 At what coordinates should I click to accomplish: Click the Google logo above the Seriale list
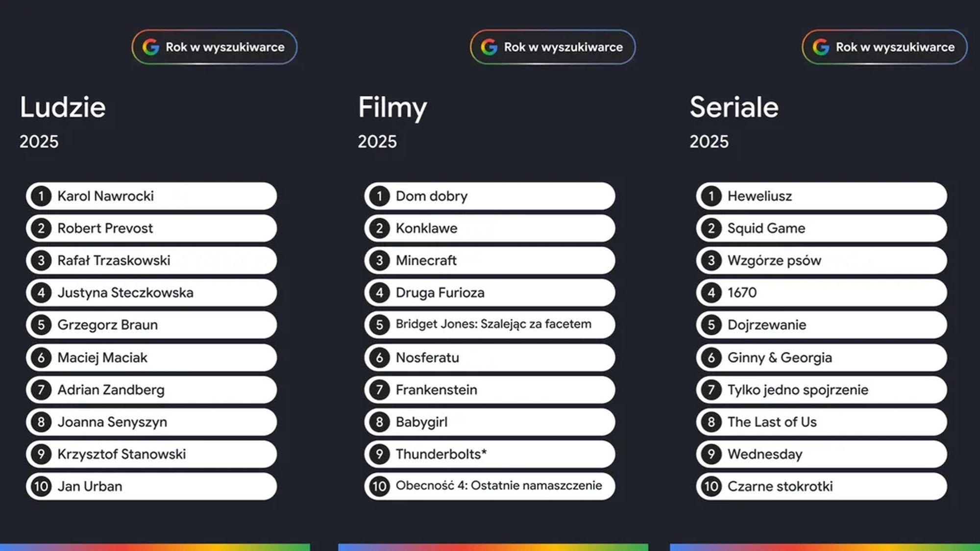[x=821, y=47]
